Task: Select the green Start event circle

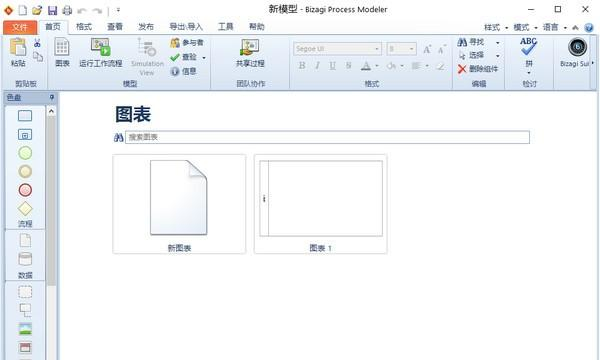Action: click(25, 153)
